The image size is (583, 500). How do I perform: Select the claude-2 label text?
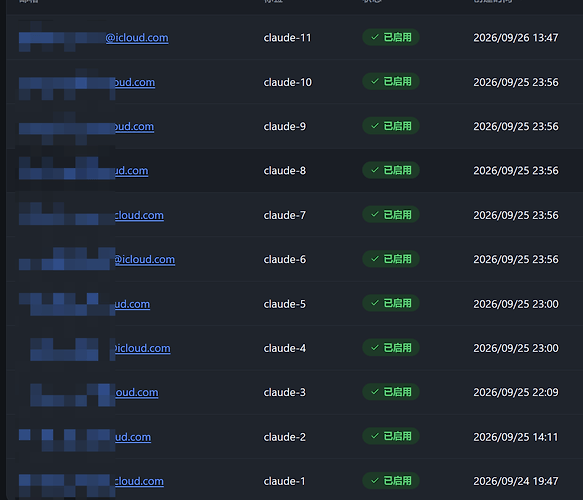[285, 437]
